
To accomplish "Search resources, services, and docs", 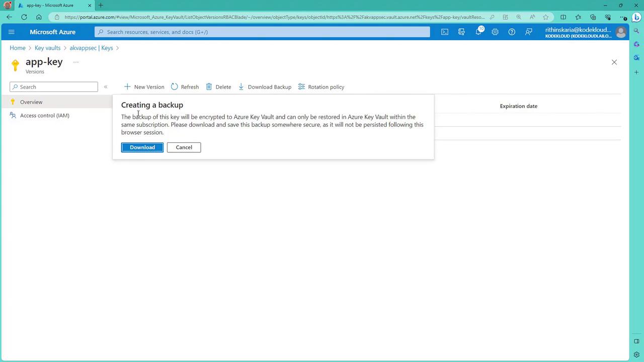I will click(262, 32).
